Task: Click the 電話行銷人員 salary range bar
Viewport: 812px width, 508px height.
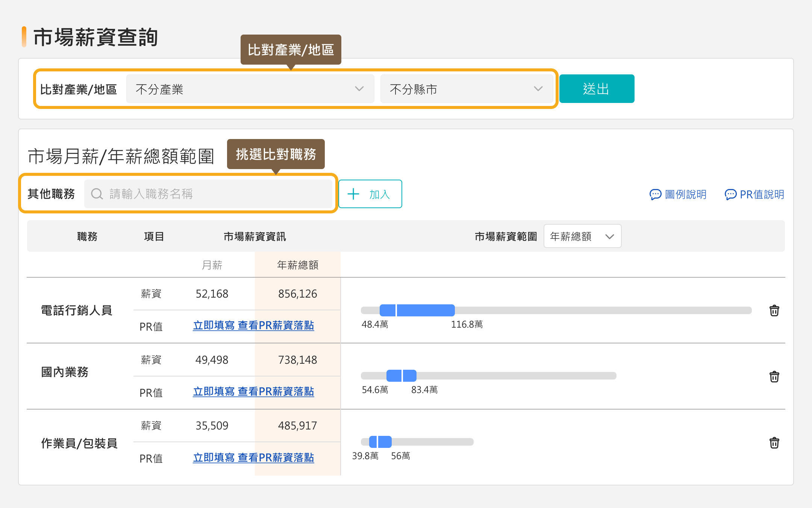Action: (x=556, y=310)
